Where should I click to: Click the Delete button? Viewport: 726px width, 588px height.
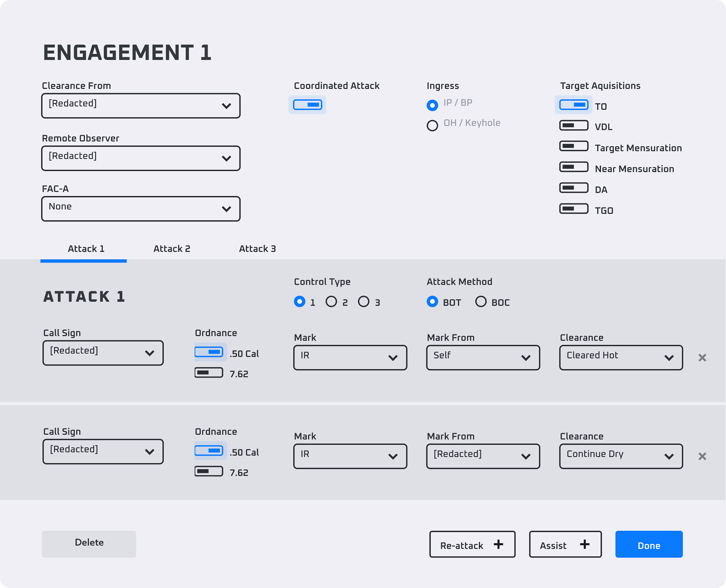pyautogui.click(x=89, y=544)
